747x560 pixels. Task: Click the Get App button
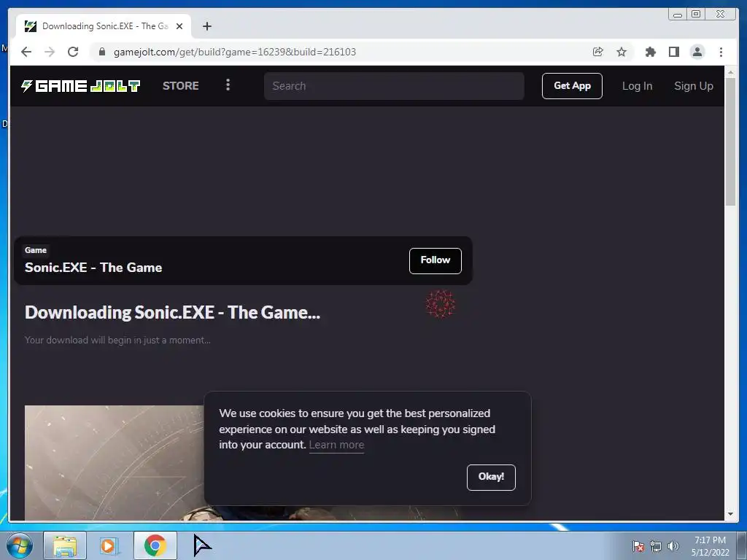click(x=572, y=86)
